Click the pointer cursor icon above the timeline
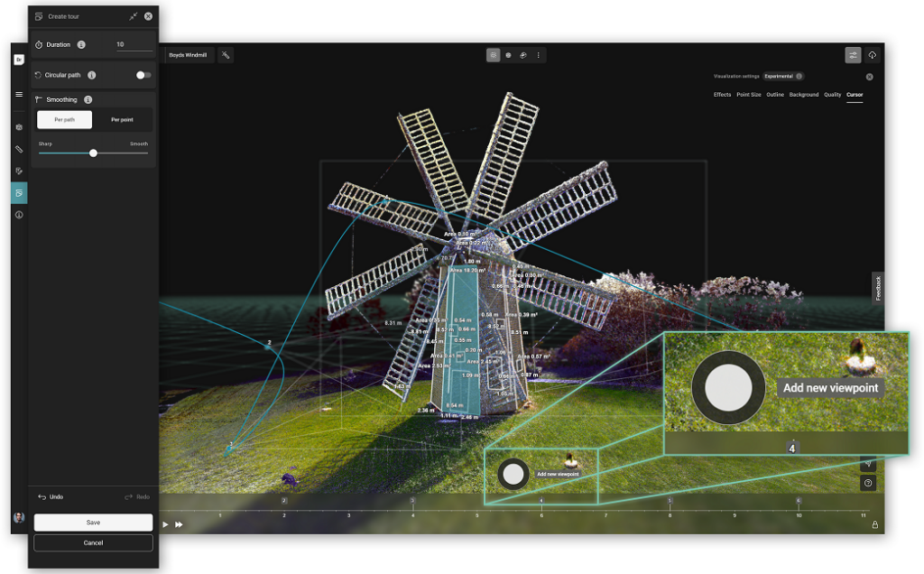924x574 pixels. click(868, 464)
